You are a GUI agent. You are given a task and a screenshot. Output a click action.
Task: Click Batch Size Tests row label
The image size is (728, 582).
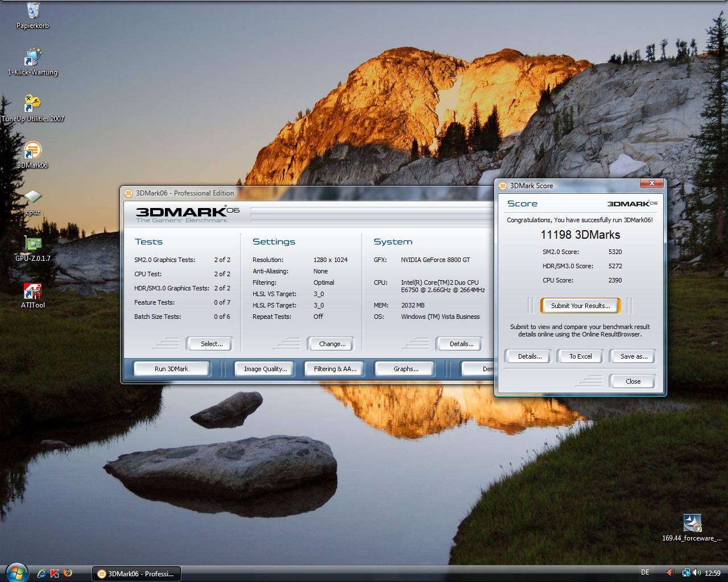click(158, 317)
